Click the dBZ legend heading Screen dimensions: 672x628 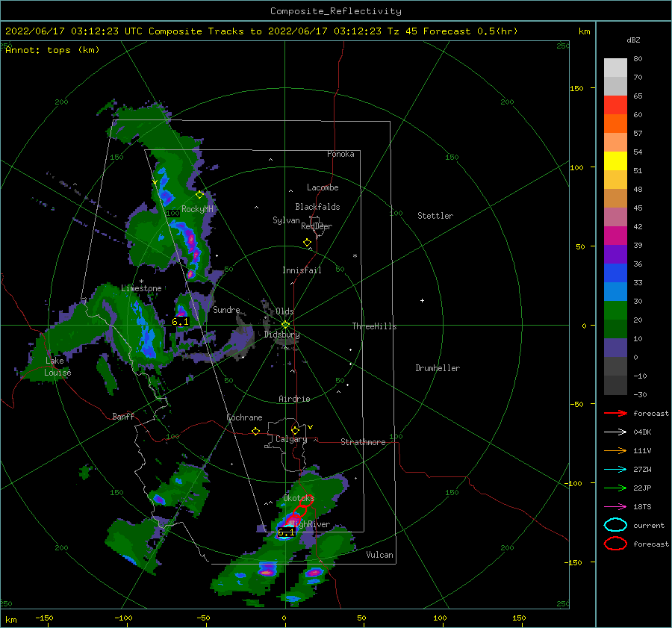(x=633, y=40)
